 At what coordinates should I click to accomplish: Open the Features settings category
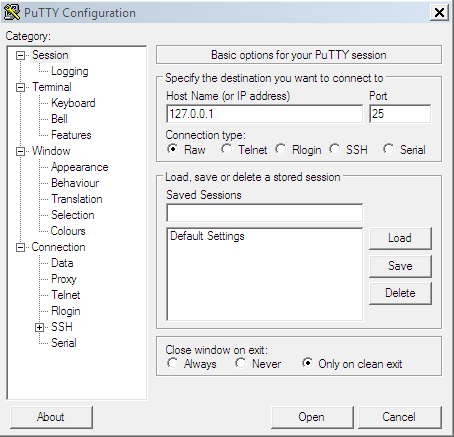pos(71,135)
